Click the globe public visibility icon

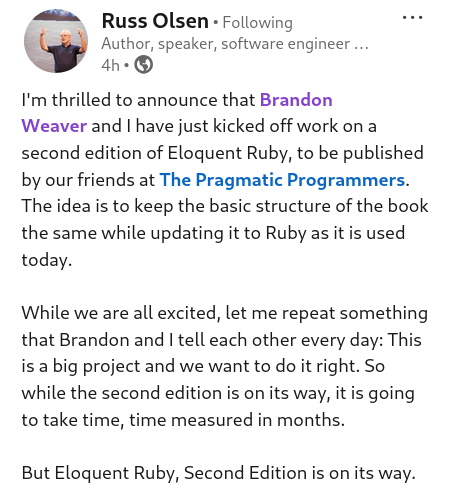pos(144,65)
